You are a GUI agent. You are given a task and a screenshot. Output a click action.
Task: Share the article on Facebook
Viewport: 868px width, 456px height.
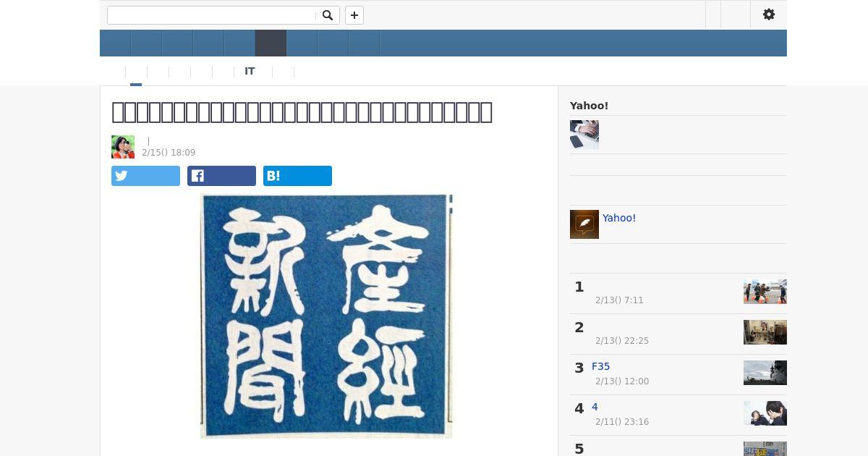[x=221, y=176]
